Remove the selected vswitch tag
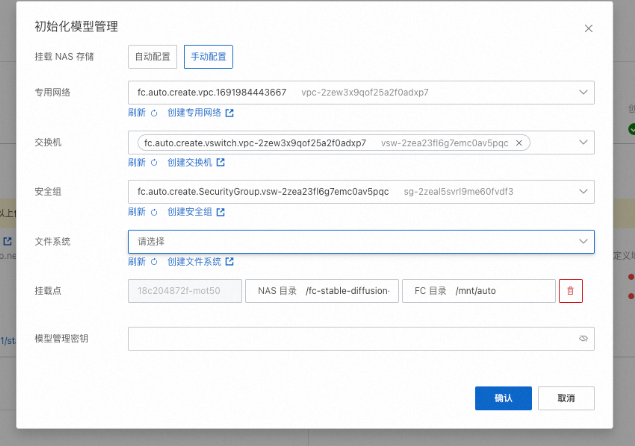Screen dimensions: 635x446 pos(519,143)
